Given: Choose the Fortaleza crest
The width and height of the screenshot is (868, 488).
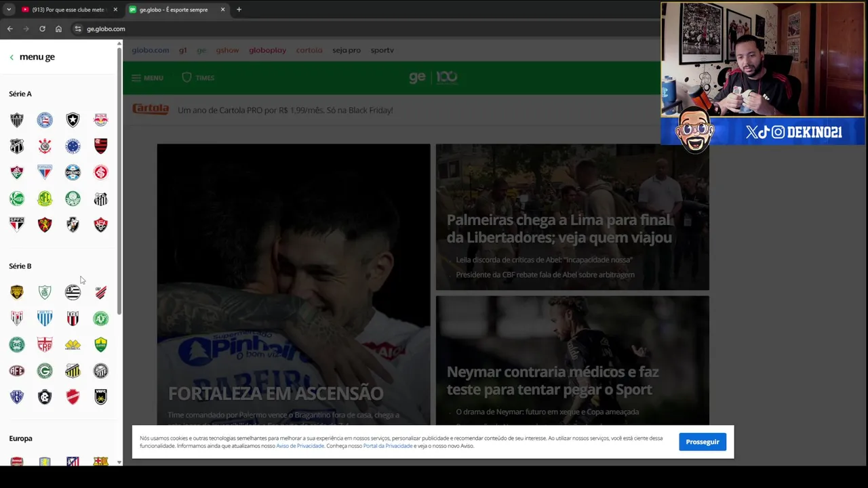Looking at the screenshot, I should pos(45,172).
